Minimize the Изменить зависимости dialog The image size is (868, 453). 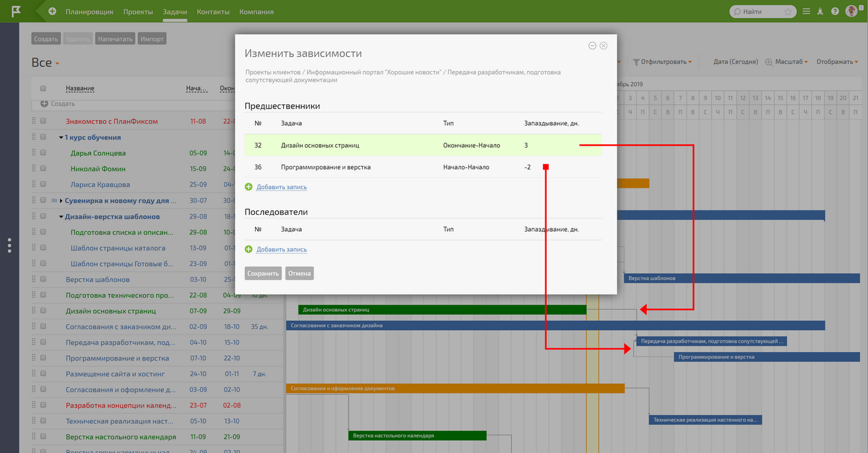tap(592, 46)
